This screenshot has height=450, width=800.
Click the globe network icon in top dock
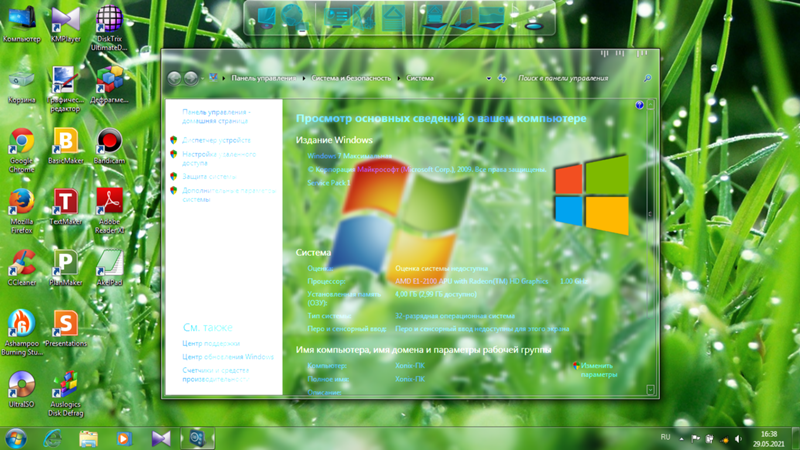point(293,17)
